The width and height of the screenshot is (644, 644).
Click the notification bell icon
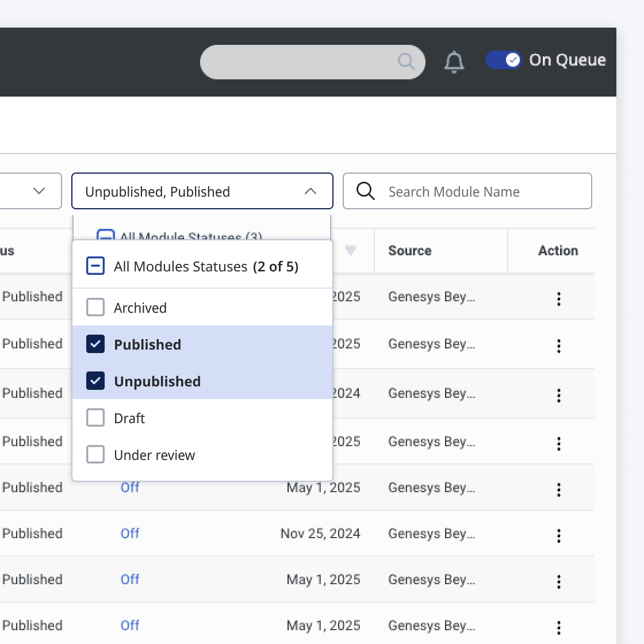[x=454, y=62]
